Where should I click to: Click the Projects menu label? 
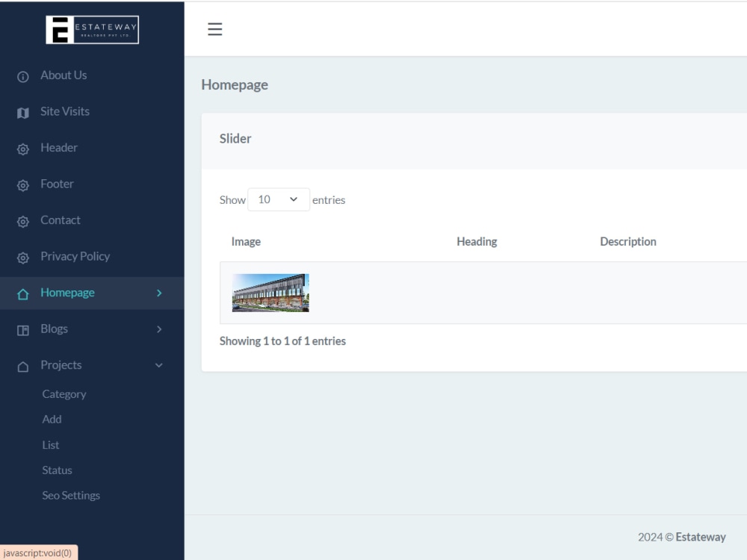[x=61, y=365]
